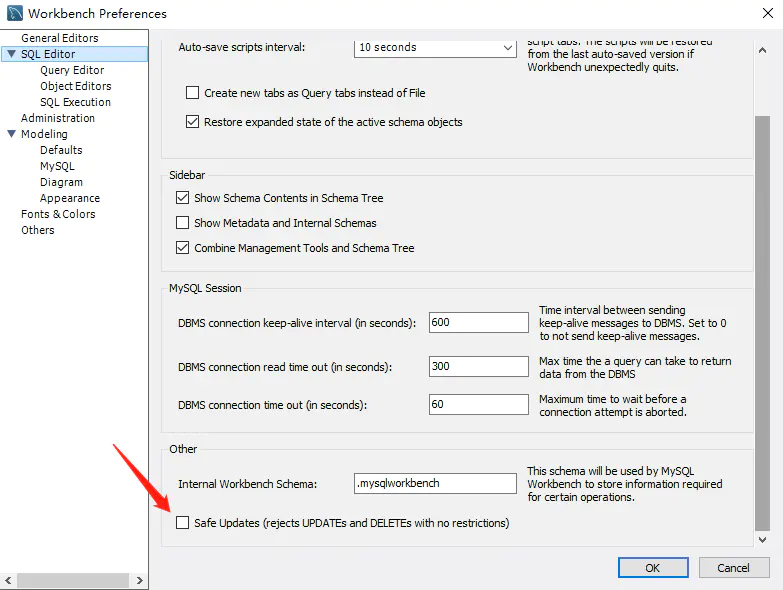Click the Auto-save scripts interval label

242,47
